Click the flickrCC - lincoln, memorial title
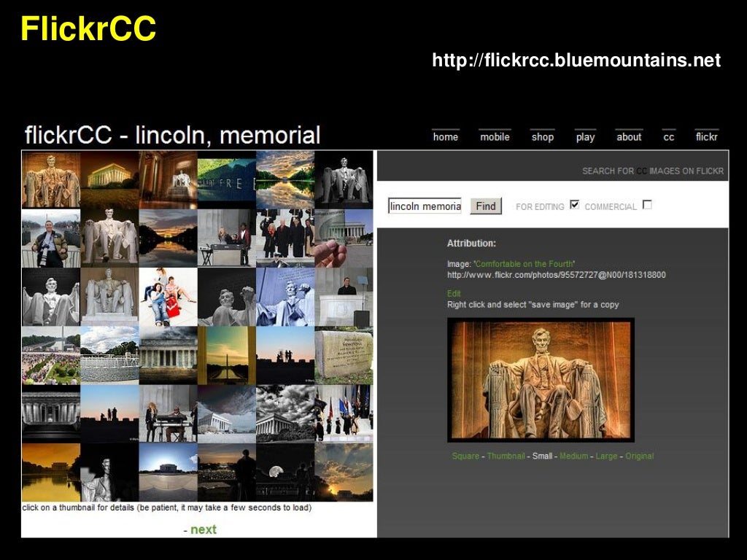The image size is (747, 560). pos(172,135)
